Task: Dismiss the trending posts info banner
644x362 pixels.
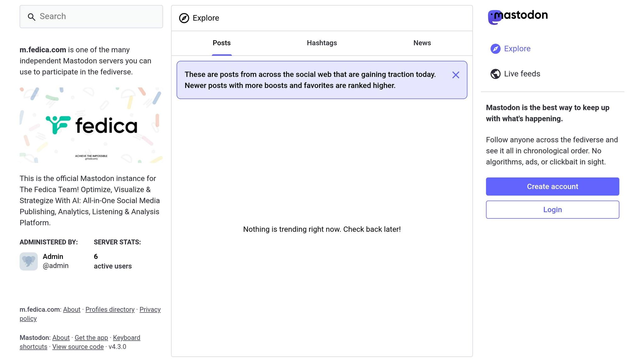Action: (x=456, y=75)
